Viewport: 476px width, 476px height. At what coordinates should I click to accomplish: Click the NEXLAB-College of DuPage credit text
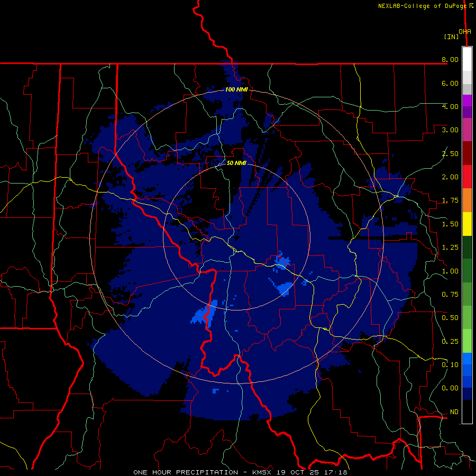[422, 6]
